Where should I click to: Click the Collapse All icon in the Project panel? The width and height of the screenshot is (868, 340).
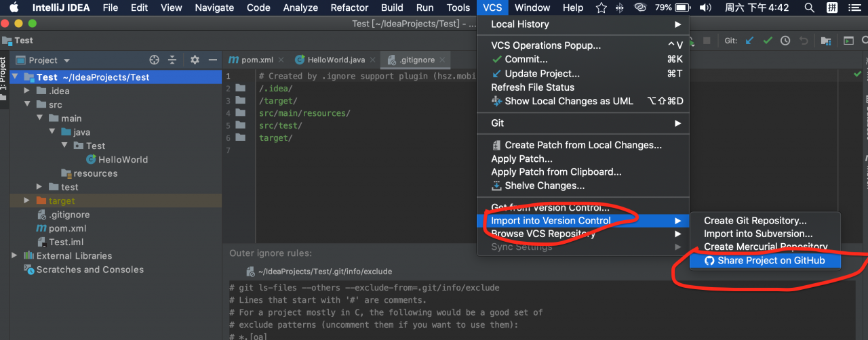172,60
